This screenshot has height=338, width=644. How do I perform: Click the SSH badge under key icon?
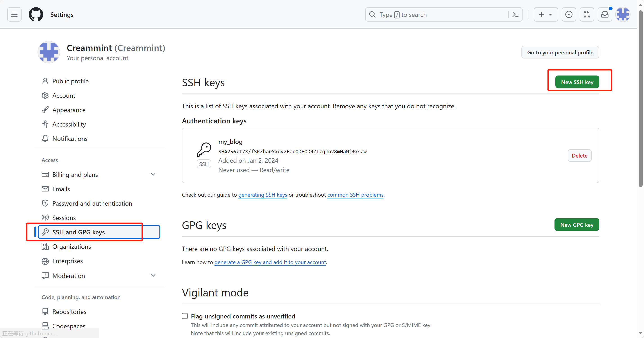(x=204, y=164)
